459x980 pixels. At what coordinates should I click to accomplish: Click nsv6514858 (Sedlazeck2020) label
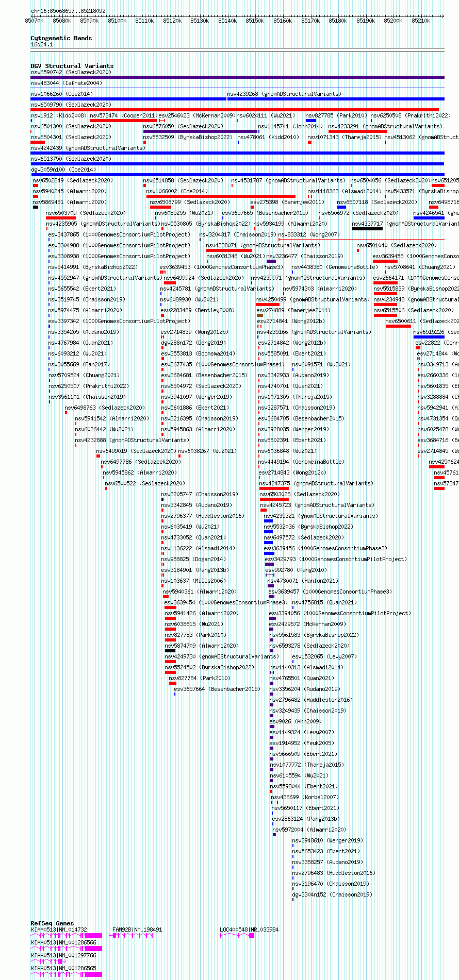[183, 181]
